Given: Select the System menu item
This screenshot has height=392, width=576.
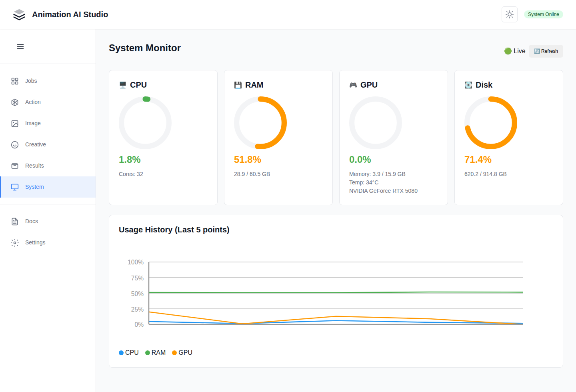Looking at the screenshot, I should (48, 187).
